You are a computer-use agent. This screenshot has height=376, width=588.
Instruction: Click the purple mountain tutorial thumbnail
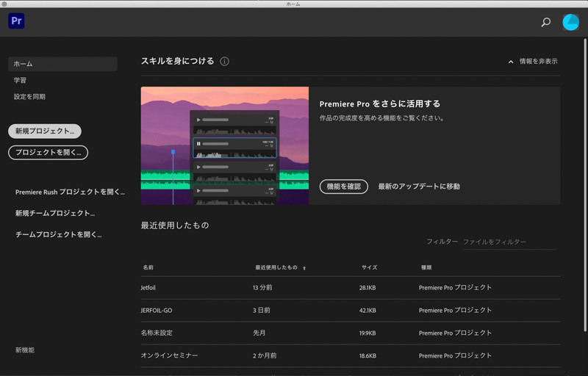point(225,145)
